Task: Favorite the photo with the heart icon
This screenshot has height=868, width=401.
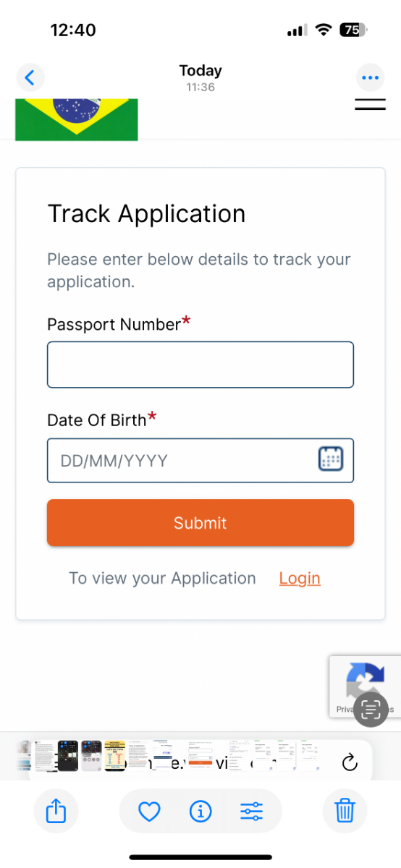Action: 149,812
